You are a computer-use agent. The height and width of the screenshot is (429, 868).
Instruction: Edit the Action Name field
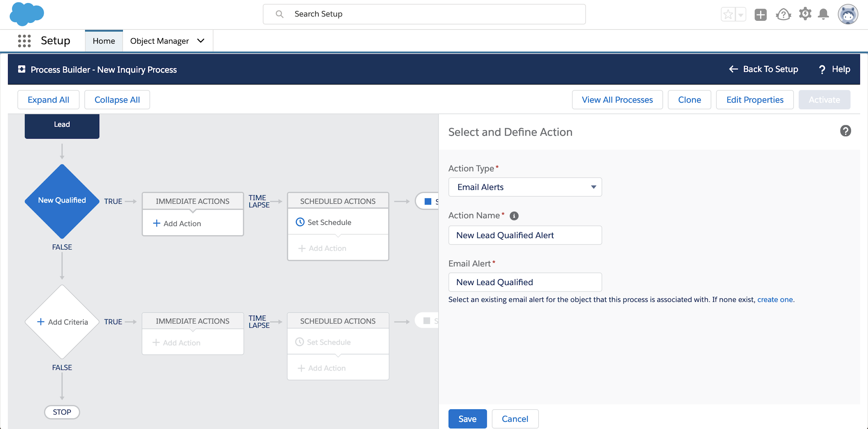pyautogui.click(x=525, y=235)
